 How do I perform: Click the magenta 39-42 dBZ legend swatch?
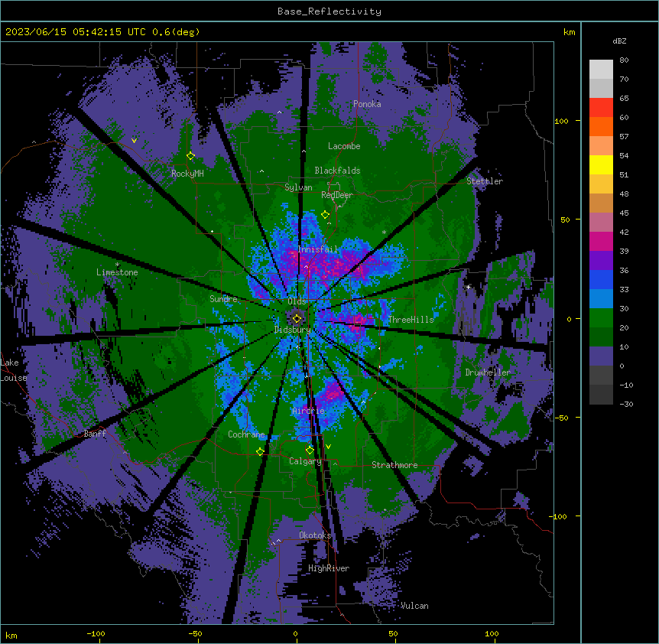pos(601,241)
